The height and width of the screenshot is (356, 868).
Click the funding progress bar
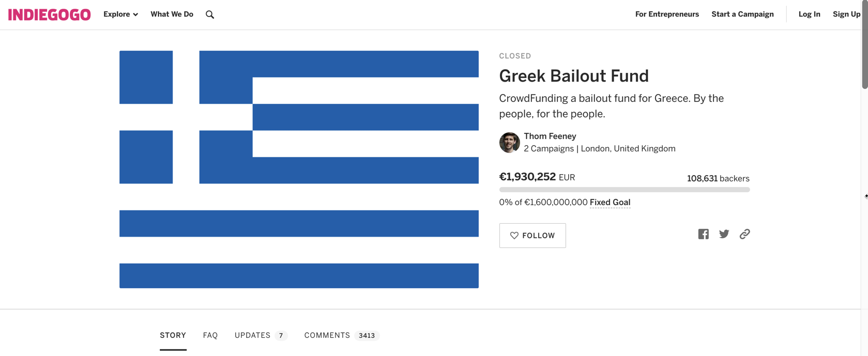point(625,190)
